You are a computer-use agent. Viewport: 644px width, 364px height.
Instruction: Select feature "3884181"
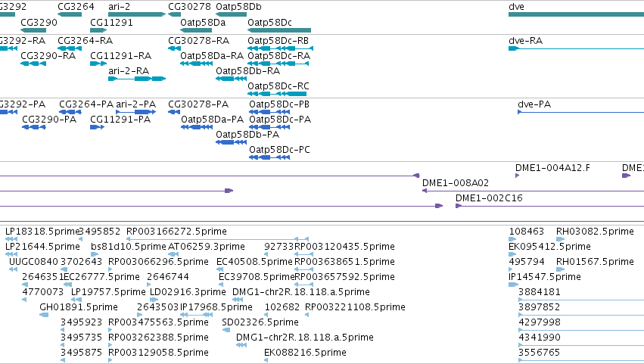(540, 292)
